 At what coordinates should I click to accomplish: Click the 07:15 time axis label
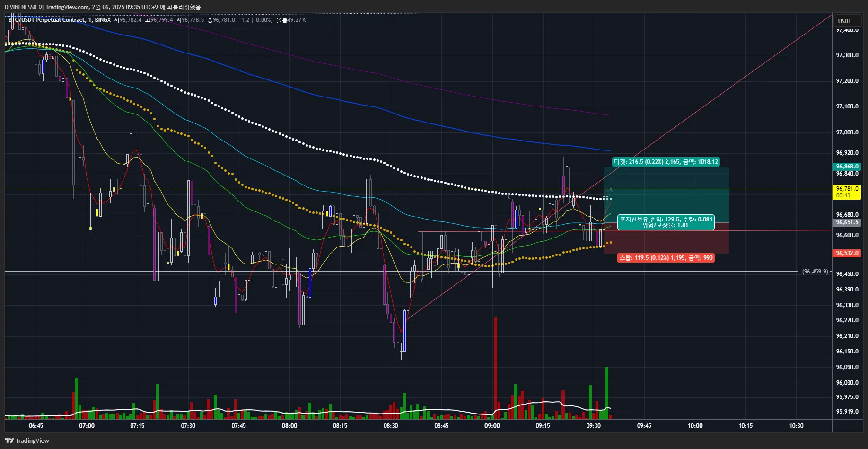pos(137,426)
